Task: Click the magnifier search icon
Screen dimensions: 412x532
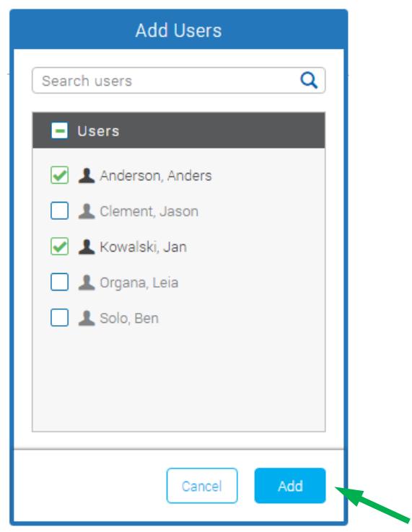Action: pos(309,81)
